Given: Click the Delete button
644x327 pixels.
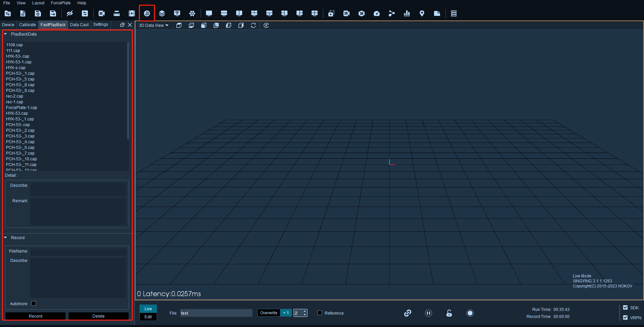Looking at the screenshot, I should click(x=99, y=316).
